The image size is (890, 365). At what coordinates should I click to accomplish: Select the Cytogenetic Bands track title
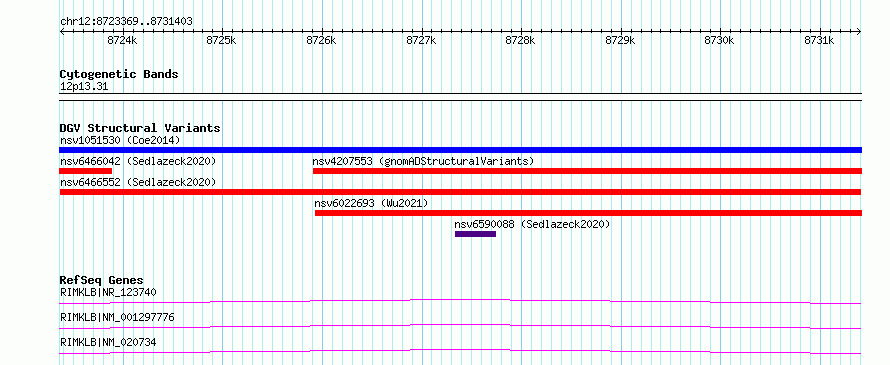(x=119, y=74)
